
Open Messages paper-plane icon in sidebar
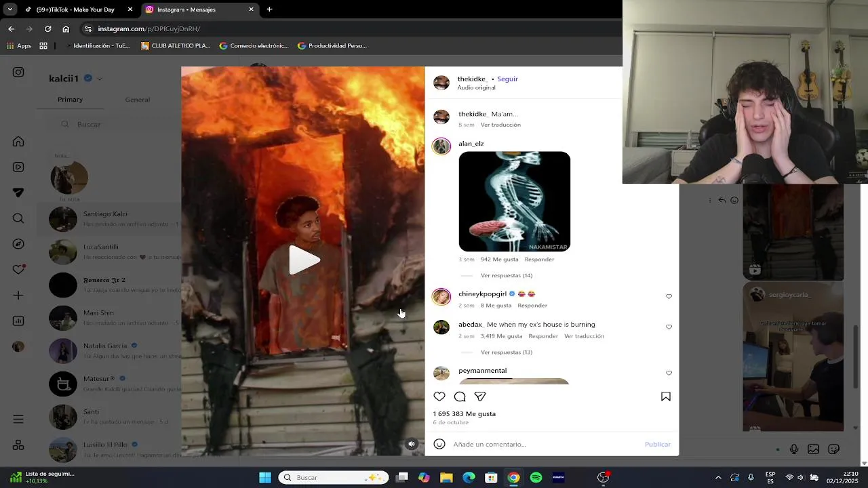18,192
